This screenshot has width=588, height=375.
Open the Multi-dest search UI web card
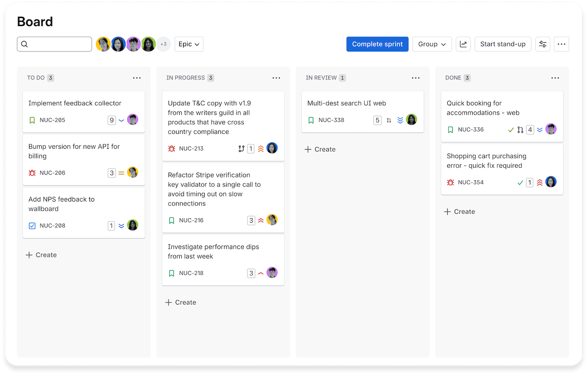(x=363, y=112)
